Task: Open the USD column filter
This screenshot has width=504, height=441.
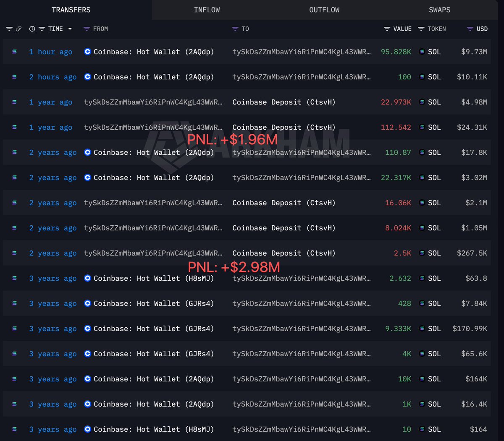Action: [x=470, y=29]
